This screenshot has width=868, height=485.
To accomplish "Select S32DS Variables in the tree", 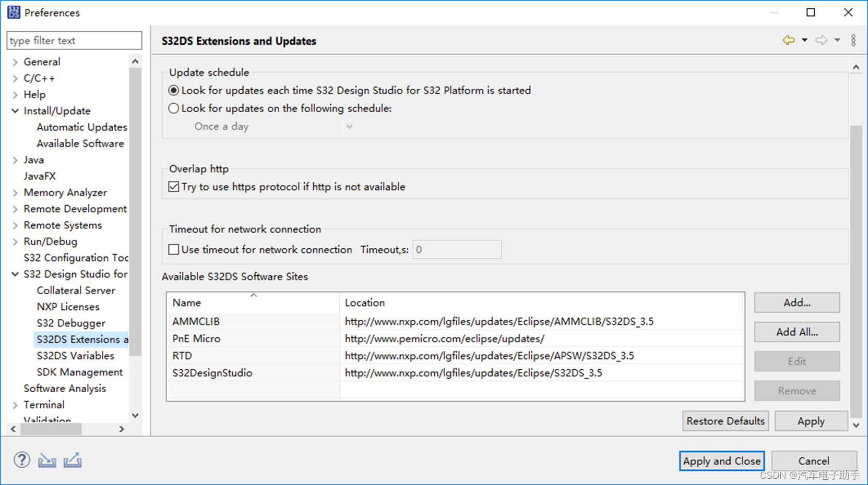I will click(75, 356).
